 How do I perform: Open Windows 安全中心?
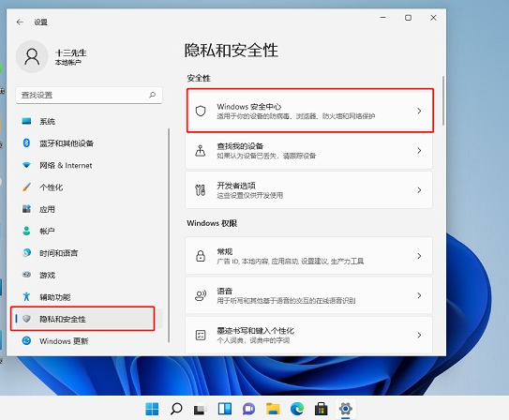tap(308, 111)
